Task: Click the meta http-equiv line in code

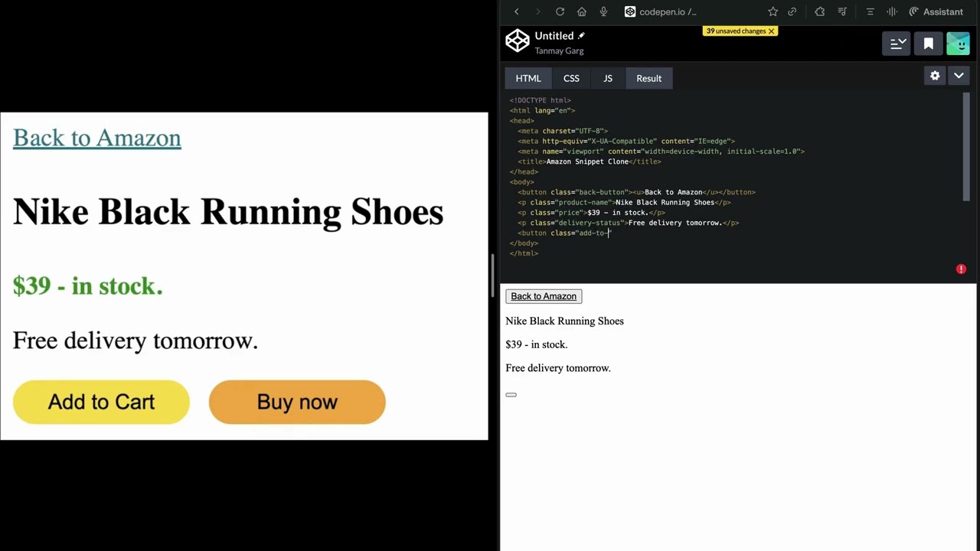Action: coord(626,141)
